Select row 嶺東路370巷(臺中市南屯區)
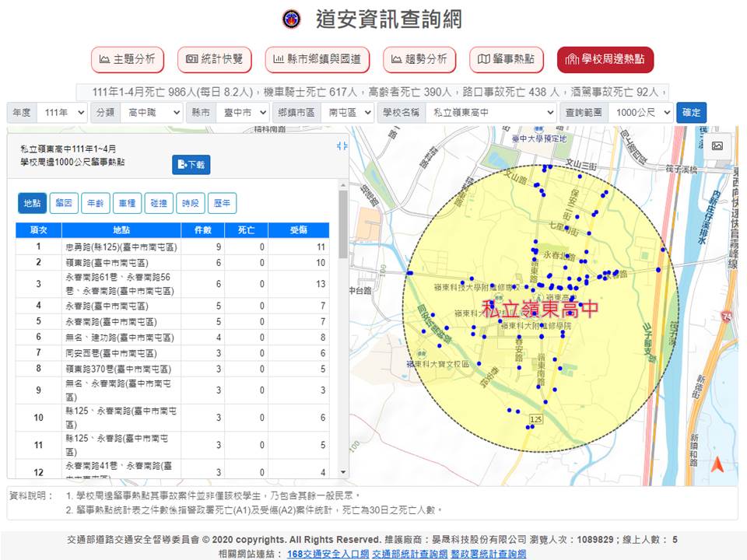Screen dimensions: 747x560 tap(173, 369)
